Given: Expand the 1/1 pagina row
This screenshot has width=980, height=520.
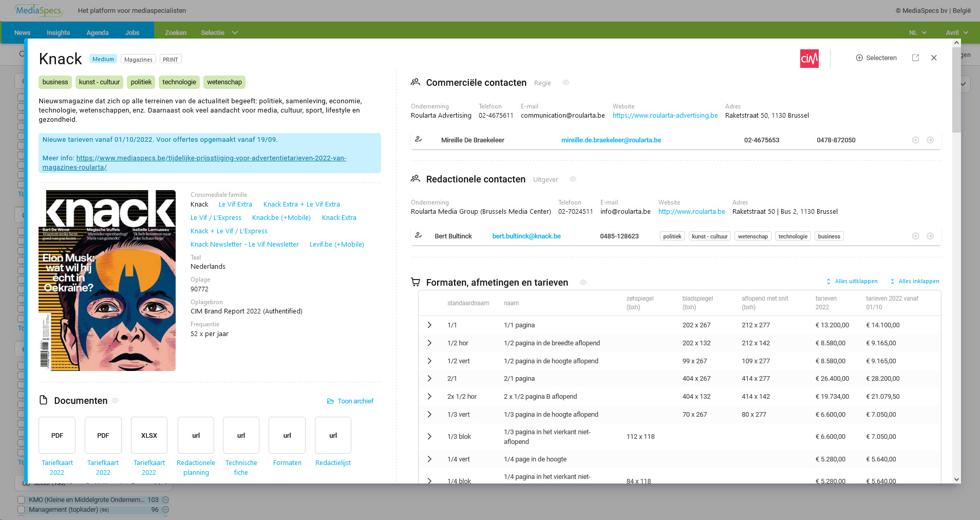Looking at the screenshot, I should tap(429, 325).
